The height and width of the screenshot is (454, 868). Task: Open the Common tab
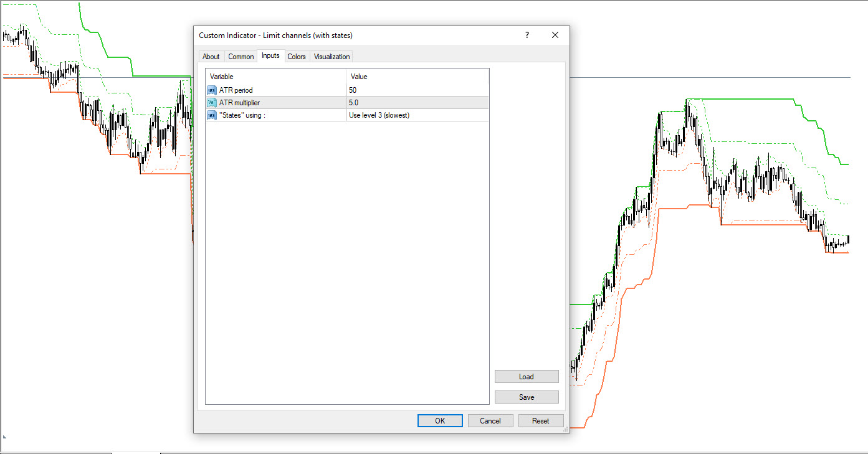coord(241,57)
